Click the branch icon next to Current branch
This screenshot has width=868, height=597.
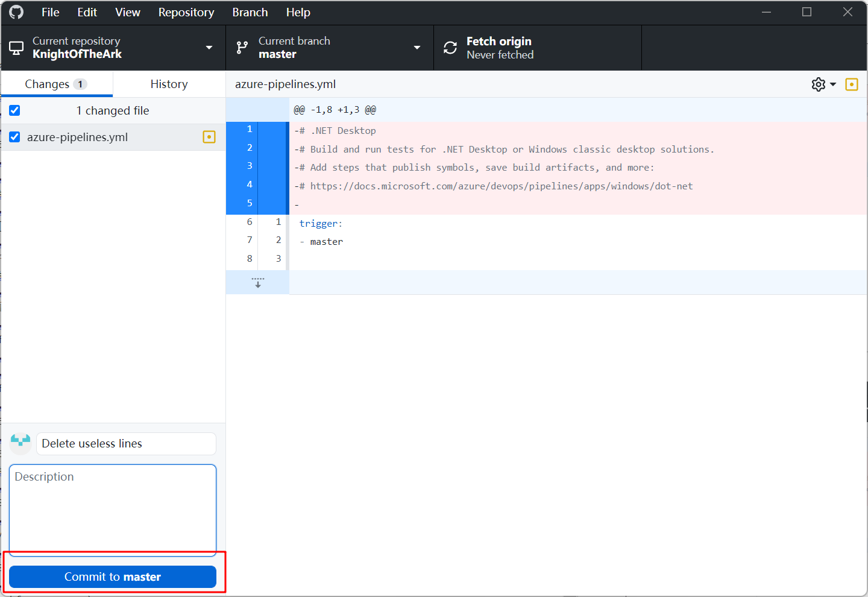[242, 48]
